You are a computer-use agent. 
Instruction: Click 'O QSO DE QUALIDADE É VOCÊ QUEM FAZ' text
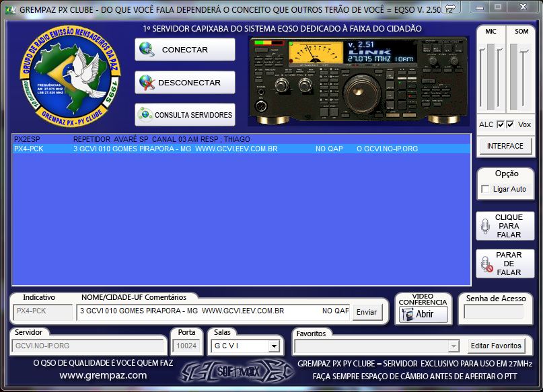click(x=103, y=363)
